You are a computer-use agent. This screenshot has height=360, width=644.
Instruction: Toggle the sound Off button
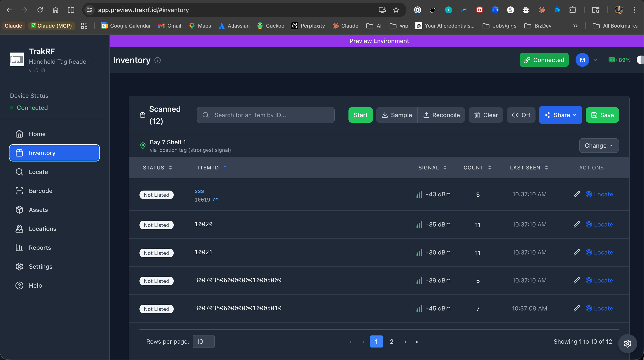521,115
